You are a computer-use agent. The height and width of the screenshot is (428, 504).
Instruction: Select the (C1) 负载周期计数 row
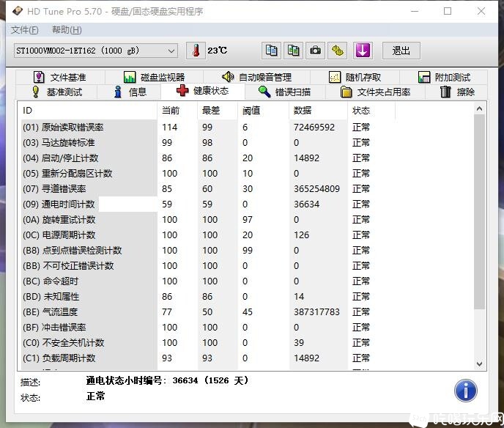(208, 358)
